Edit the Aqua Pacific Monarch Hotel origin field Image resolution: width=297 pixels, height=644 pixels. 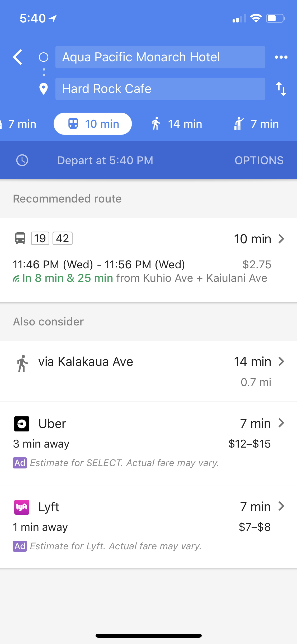coord(160,57)
